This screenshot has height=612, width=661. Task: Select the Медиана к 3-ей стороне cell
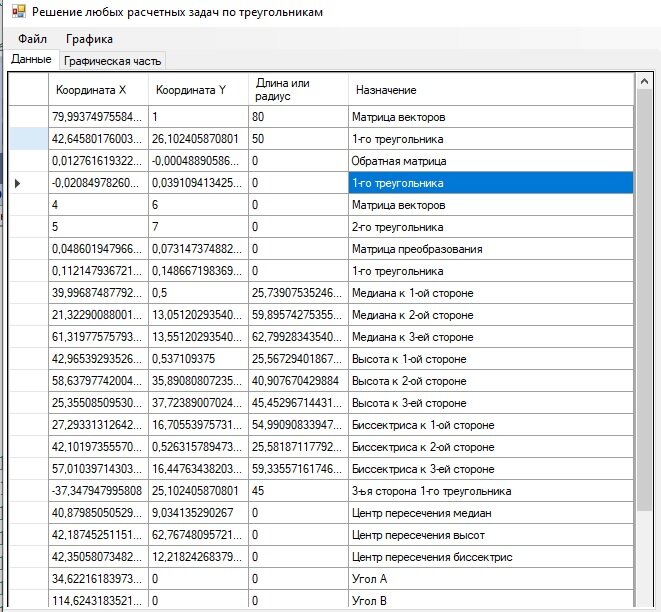tap(491, 337)
